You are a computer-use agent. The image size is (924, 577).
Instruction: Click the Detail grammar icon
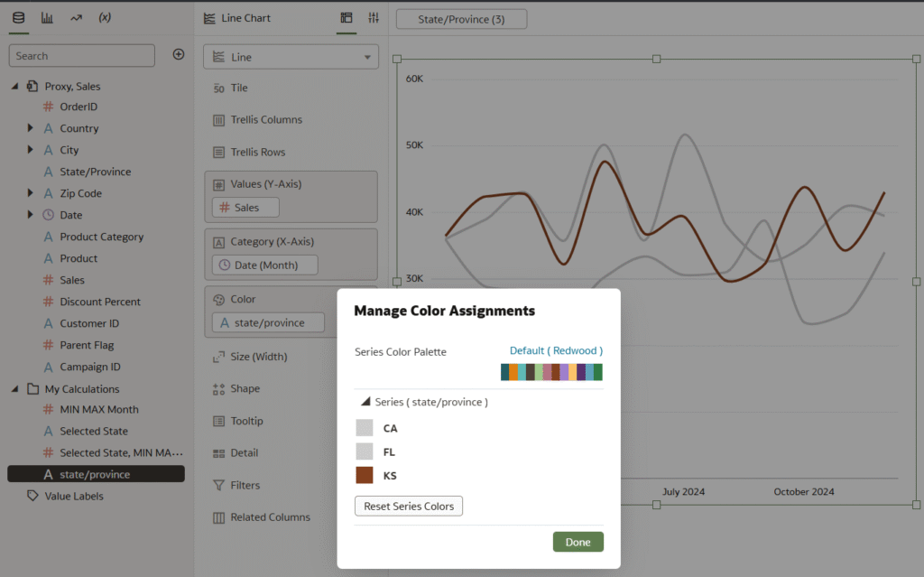click(x=218, y=453)
